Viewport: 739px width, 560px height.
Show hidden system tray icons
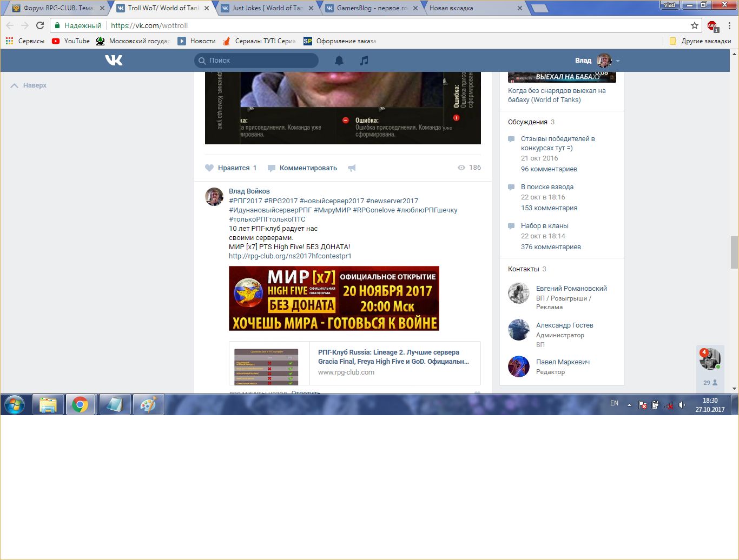pos(629,405)
